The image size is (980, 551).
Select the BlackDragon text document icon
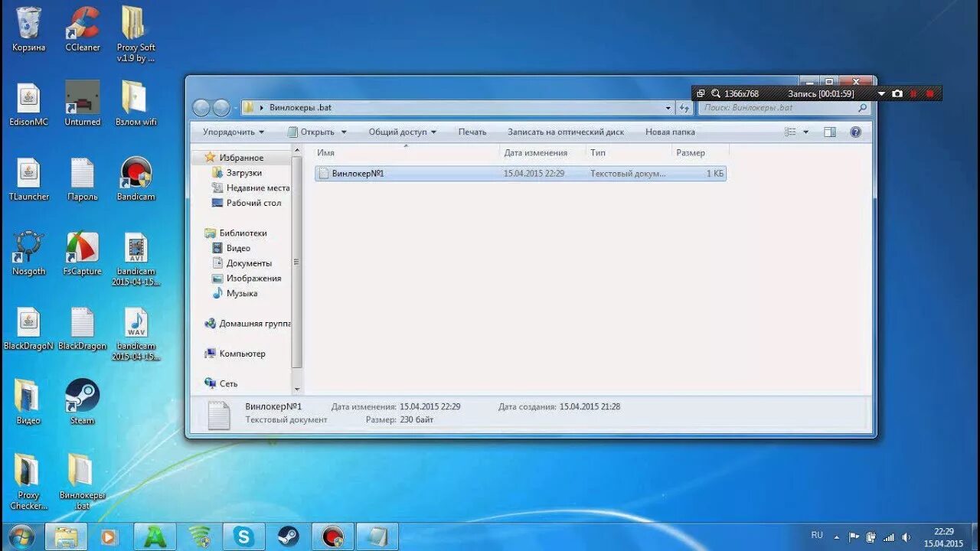[x=83, y=328]
